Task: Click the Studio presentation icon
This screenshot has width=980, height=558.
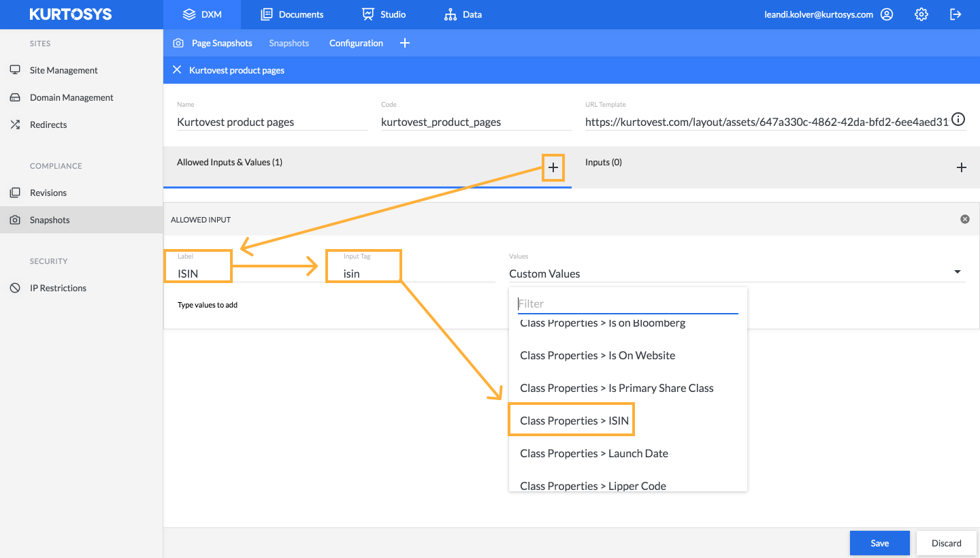Action: (368, 14)
